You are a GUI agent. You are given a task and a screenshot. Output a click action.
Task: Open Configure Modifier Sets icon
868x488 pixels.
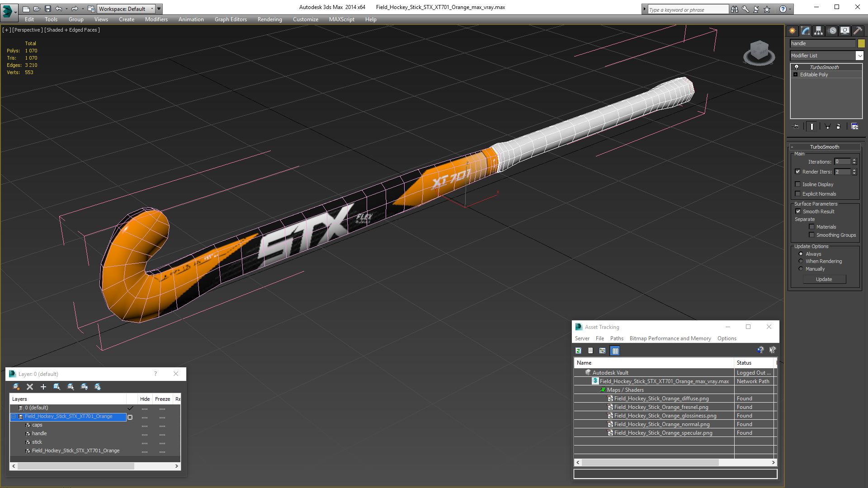click(854, 127)
